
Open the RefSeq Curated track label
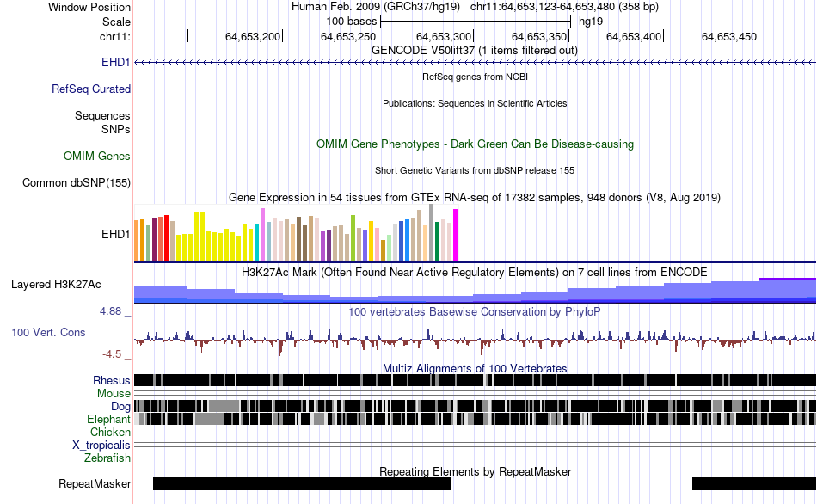(91, 89)
